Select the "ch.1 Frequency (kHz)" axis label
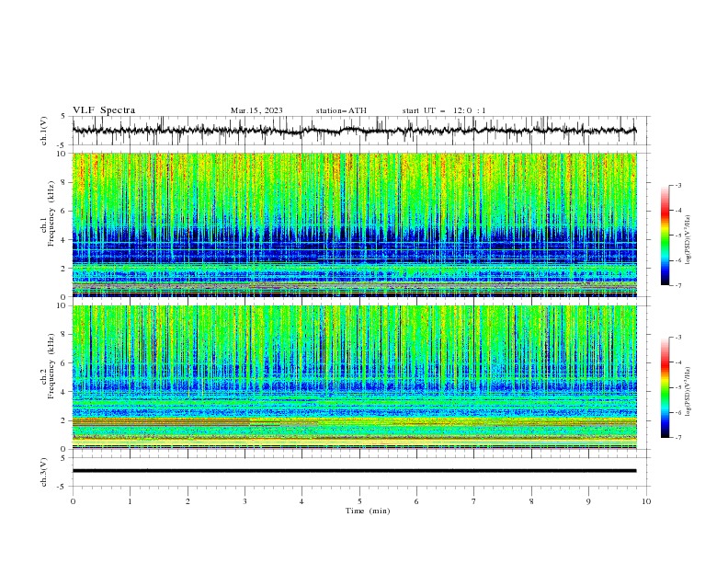728x563 pixels. point(48,214)
